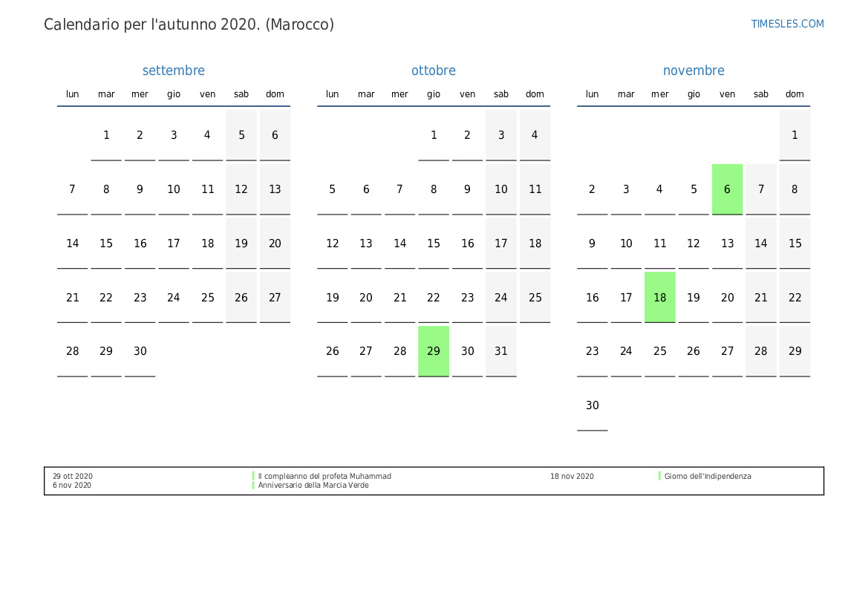Select day 31 in ottobre
This screenshot has height=614, width=868.
(x=501, y=351)
